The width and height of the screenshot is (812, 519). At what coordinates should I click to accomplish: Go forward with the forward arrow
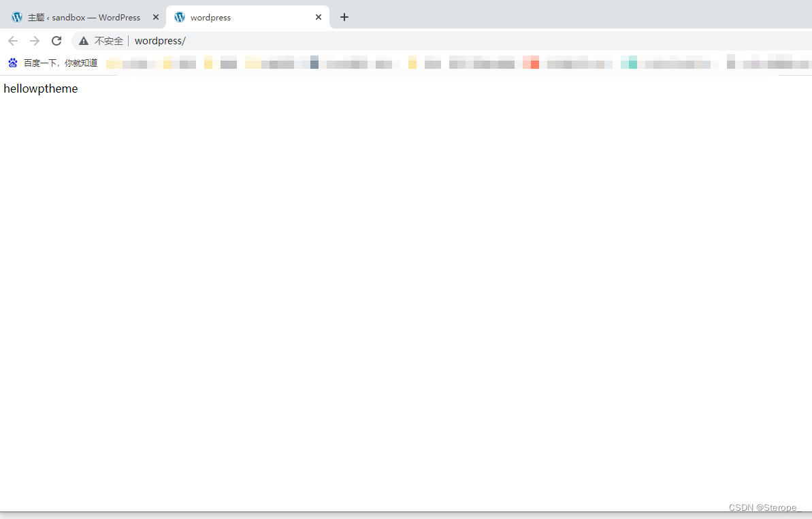pos(35,41)
